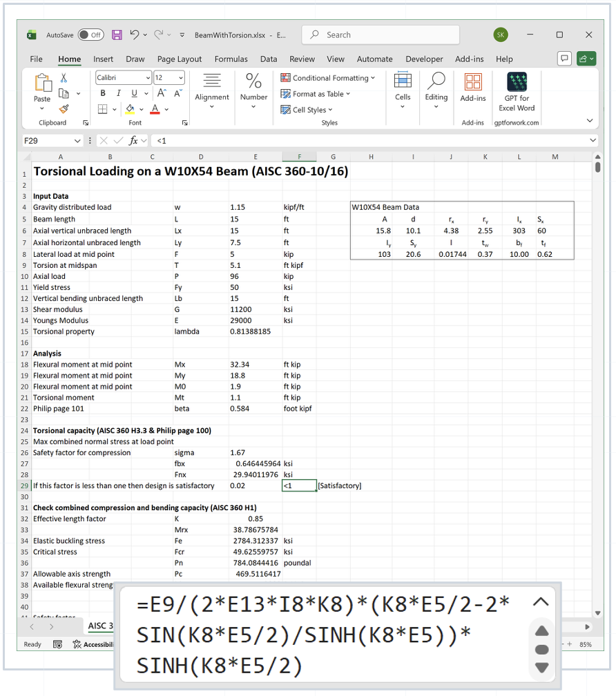Click the Cell Styles button

307,110
